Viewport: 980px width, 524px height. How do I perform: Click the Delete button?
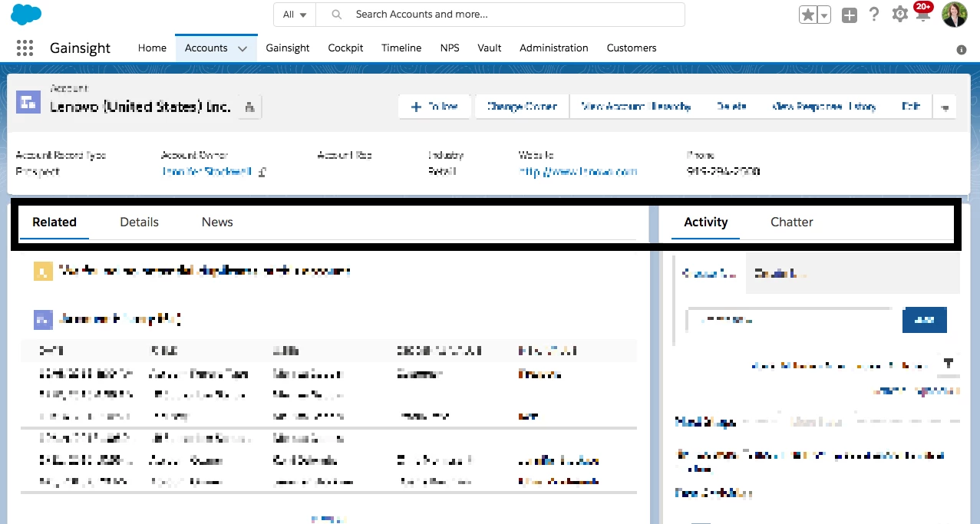pos(731,107)
